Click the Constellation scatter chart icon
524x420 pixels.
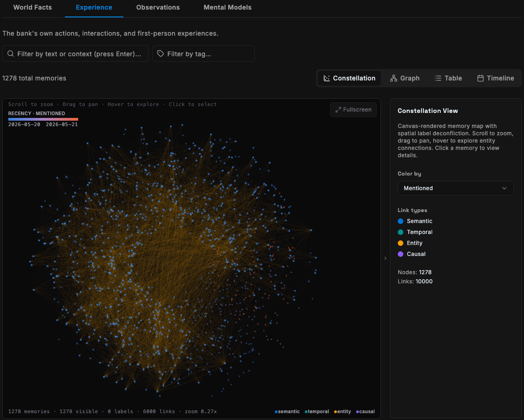tap(326, 78)
